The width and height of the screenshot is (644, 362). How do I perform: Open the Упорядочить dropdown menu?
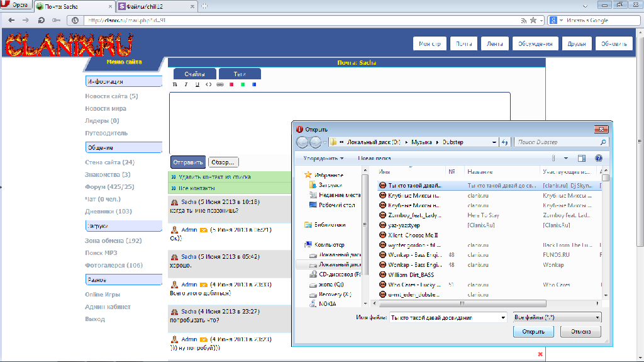pyautogui.click(x=323, y=159)
